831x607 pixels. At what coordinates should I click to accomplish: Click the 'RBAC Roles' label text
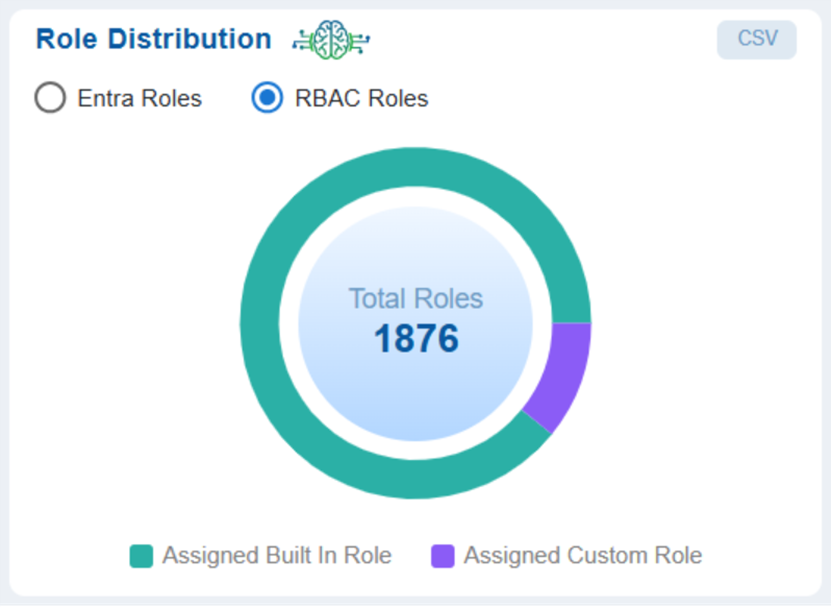[361, 98]
